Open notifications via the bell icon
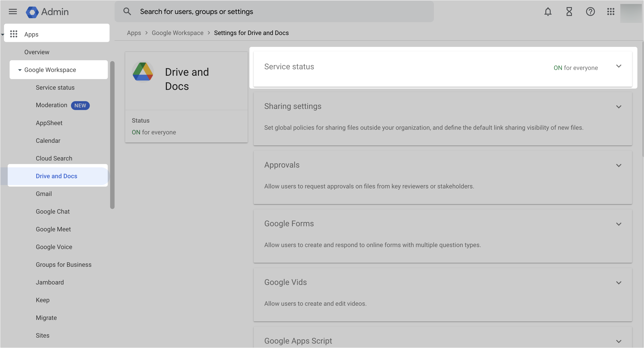 (548, 12)
